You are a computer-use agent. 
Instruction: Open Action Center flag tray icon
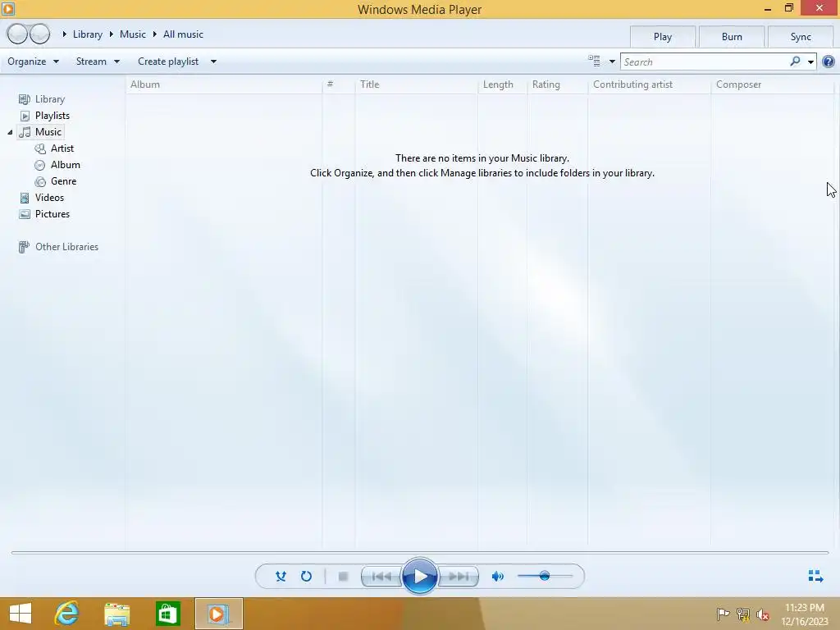click(723, 614)
